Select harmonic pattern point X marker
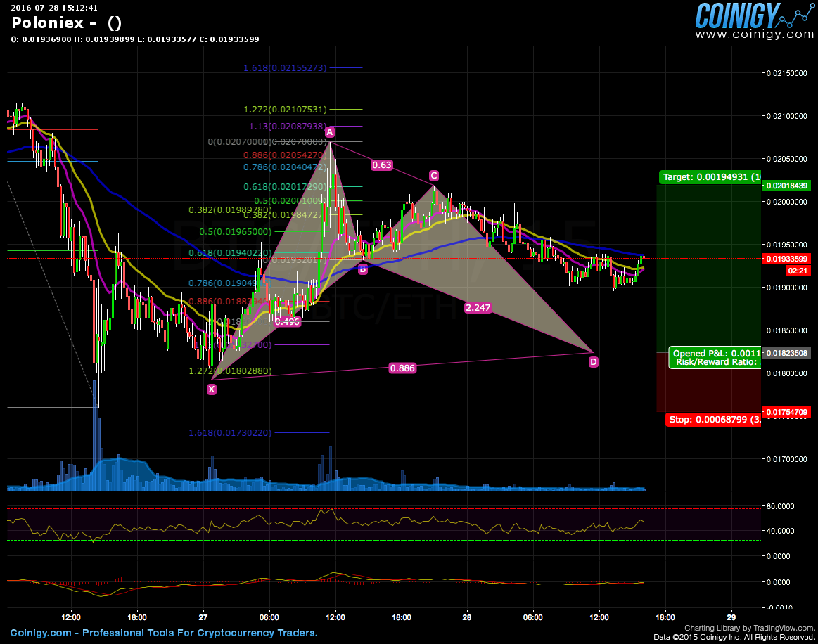 click(x=212, y=389)
